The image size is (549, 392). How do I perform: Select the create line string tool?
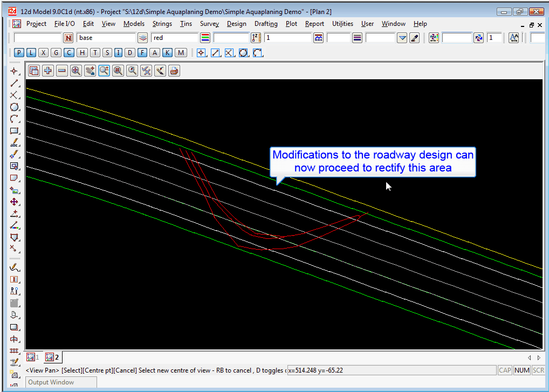coord(15,83)
